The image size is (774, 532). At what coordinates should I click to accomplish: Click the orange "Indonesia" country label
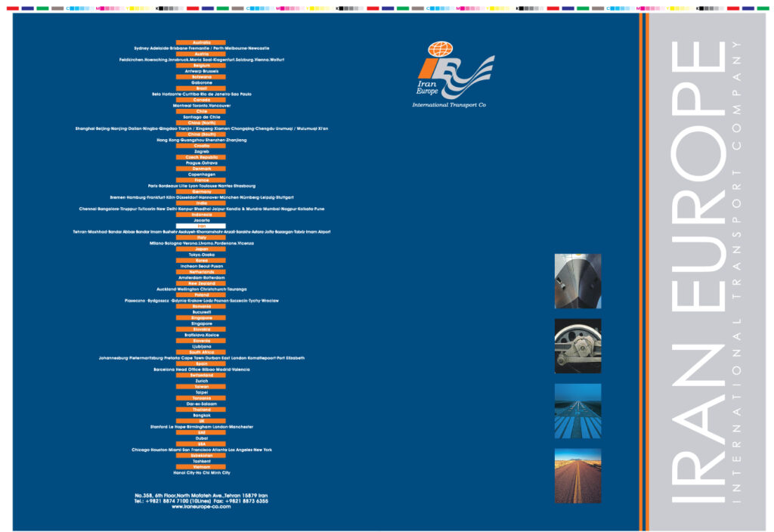pyautogui.click(x=201, y=215)
